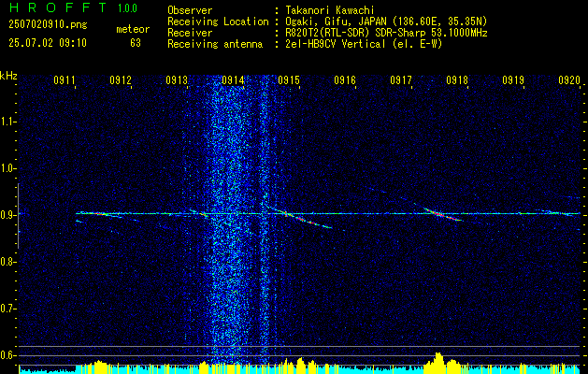Click the 0916 time marker

(345, 79)
